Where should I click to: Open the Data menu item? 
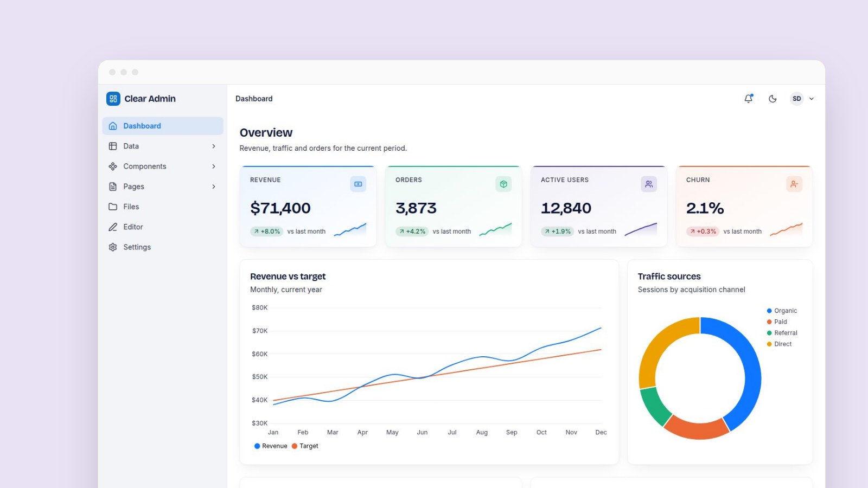pyautogui.click(x=163, y=146)
